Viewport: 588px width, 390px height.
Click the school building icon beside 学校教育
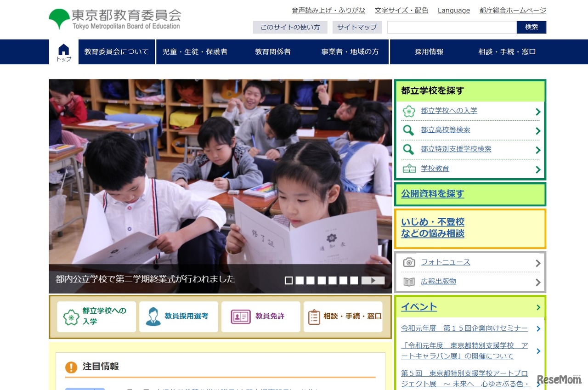[409, 169]
